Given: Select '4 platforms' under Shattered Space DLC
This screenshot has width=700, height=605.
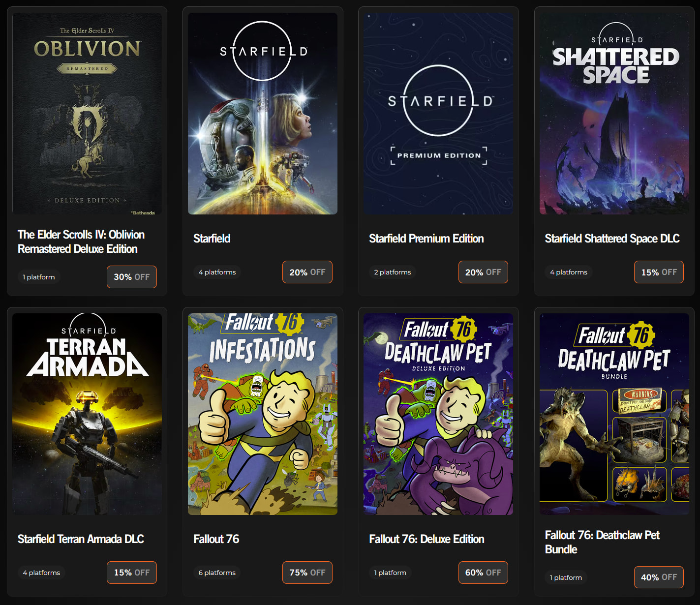Looking at the screenshot, I should click(x=569, y=272).
